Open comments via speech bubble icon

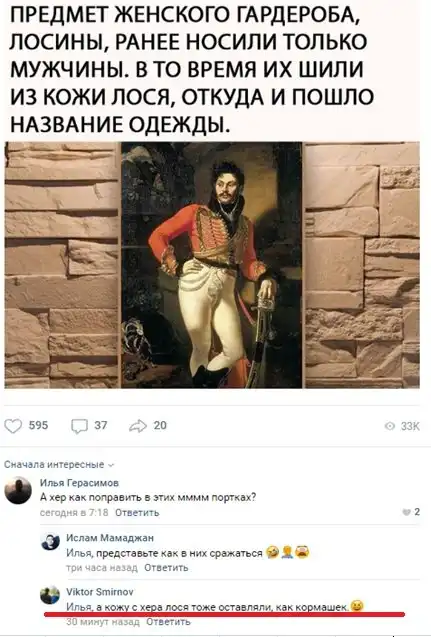point(79,426)
